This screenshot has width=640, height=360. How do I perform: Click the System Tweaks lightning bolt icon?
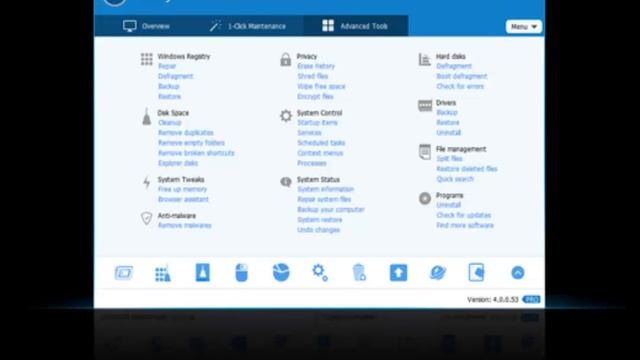(x=147, y=182)
